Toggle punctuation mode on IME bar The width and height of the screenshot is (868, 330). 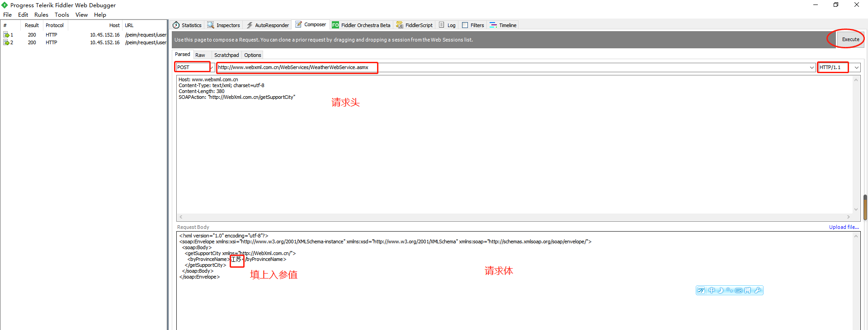click(729, 290)
